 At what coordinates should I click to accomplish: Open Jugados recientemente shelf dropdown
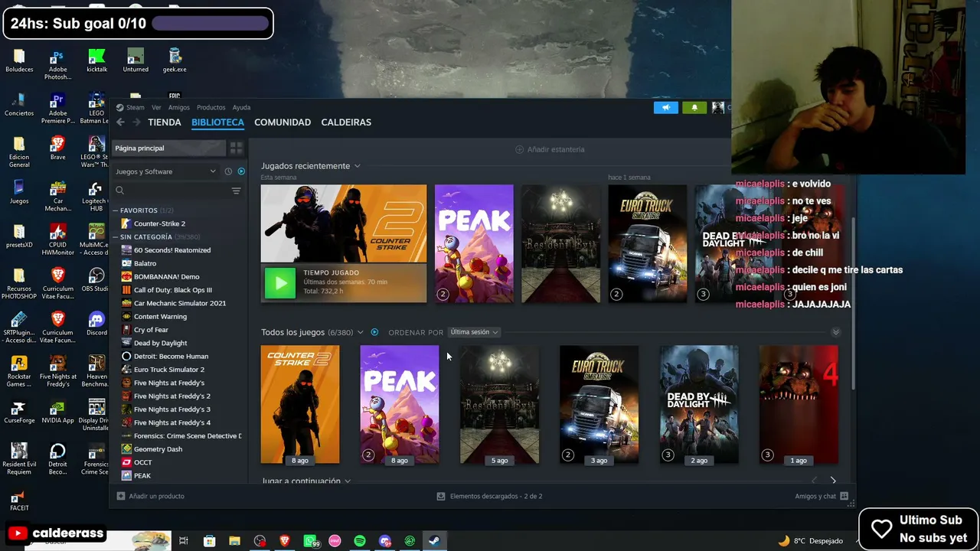pyautogui.click(x=357, y=166)
